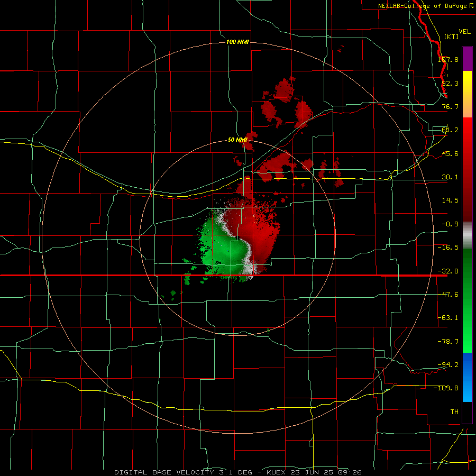Click the 76.7 value on velocity scale
Screen dimensions: 476x476
[450, 106]
